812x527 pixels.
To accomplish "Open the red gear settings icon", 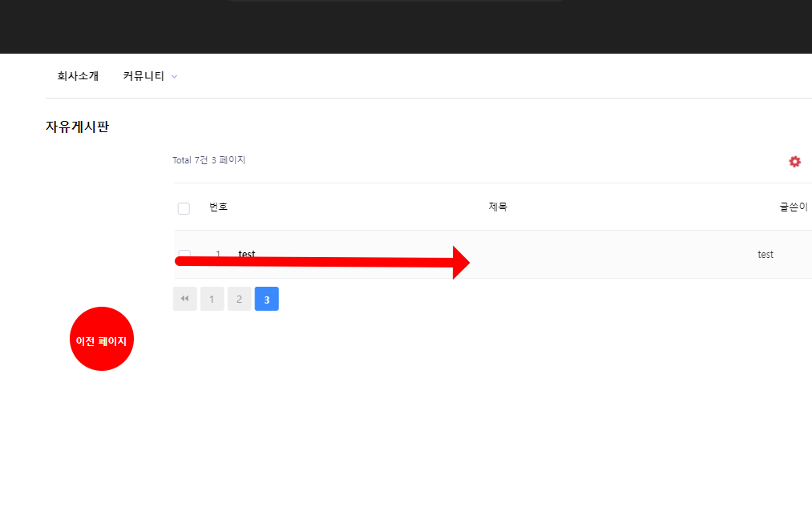I will point(794,162).
